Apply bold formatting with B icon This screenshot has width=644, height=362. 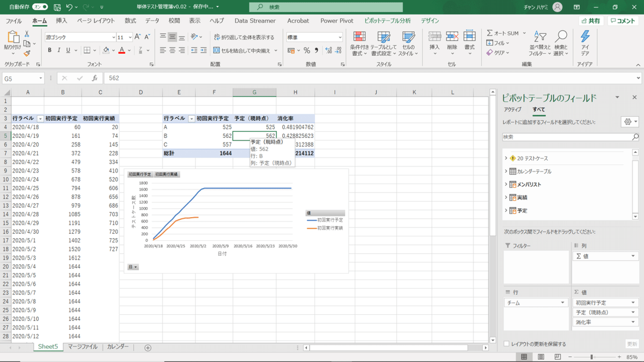tap(50, 50)
